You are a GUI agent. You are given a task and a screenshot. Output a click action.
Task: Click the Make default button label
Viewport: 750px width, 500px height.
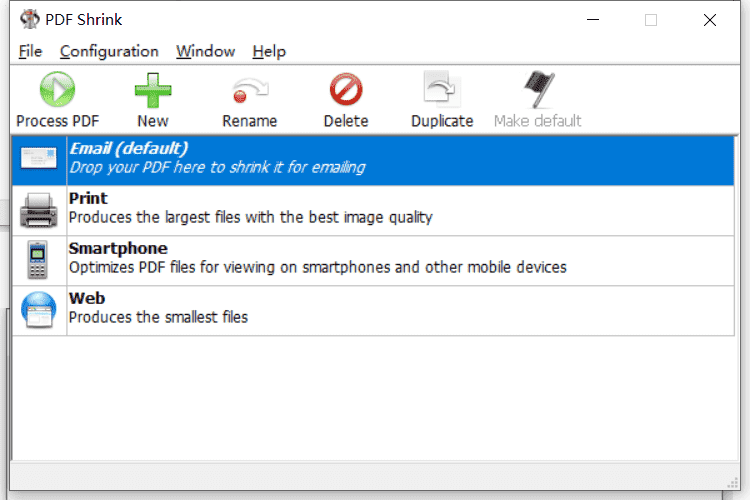[538, 121]
